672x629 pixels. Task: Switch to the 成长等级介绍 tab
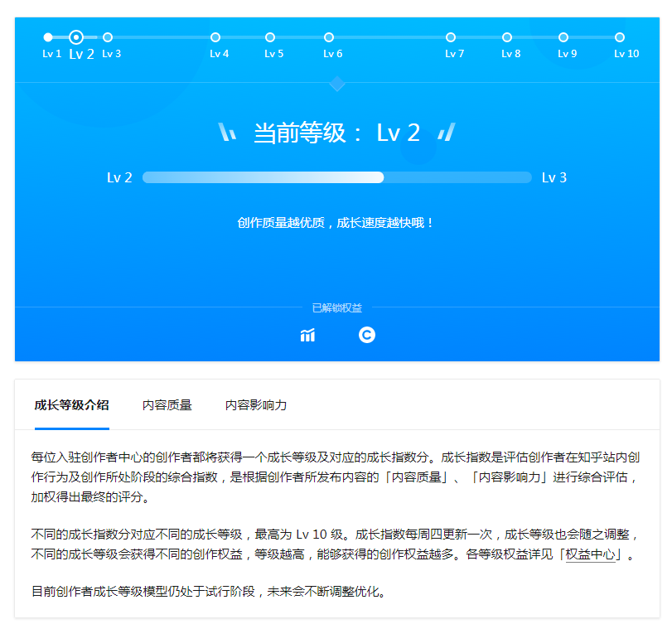point(71,405)
